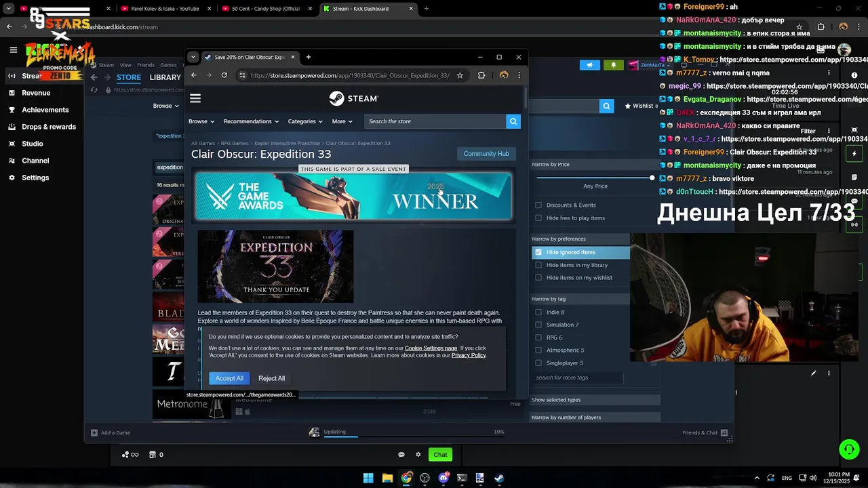Open File Explorer from taskbar
Screen dimensions: 868x488
pos(387,478)
